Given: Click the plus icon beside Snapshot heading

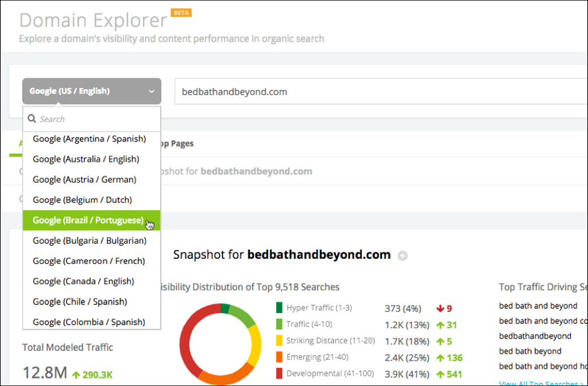Looking at the screenshot, I should [403, 256].
